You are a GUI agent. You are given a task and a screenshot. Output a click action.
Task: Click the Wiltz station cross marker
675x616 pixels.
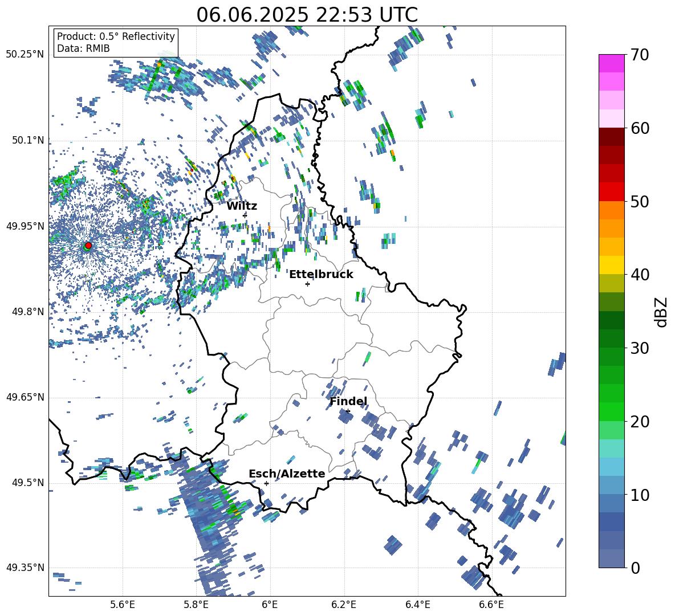tap(245, 215)
